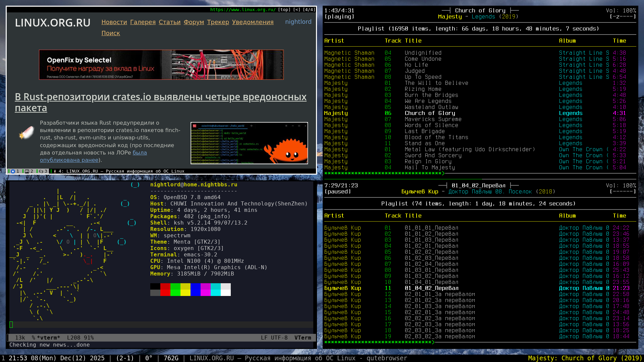Viewport: 644px width, 362px height.
Task: Click the blue color block in neofetch palette
Action: coord(195,290)
